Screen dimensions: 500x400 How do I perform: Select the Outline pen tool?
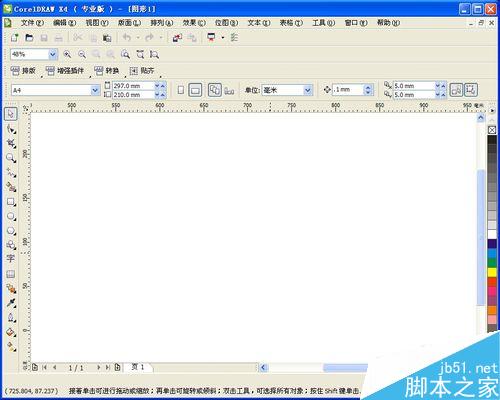tap(11, 317)
